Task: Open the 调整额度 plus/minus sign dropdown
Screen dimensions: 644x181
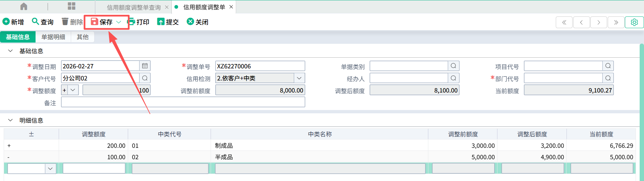Action: 73,90
